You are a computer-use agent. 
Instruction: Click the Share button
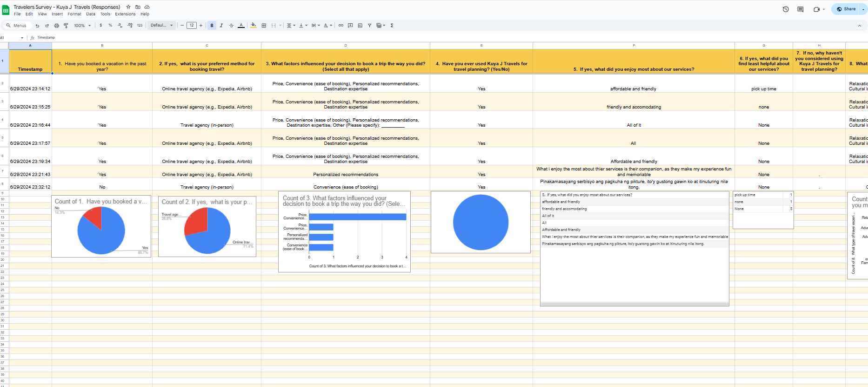(846, 9)
